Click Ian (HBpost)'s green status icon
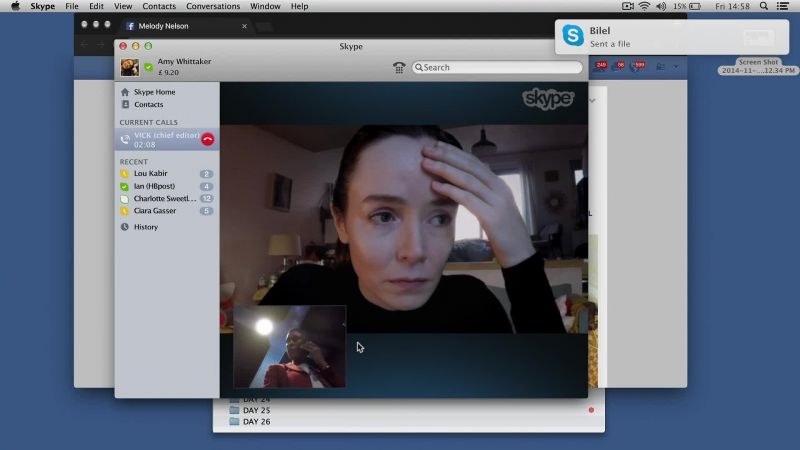 [124, 187]
